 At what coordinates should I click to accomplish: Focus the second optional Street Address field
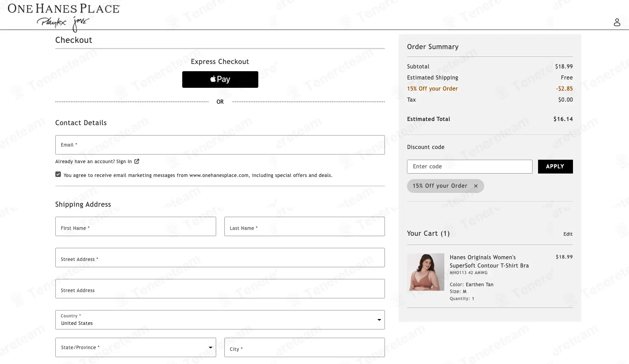(x=220, y=289)
